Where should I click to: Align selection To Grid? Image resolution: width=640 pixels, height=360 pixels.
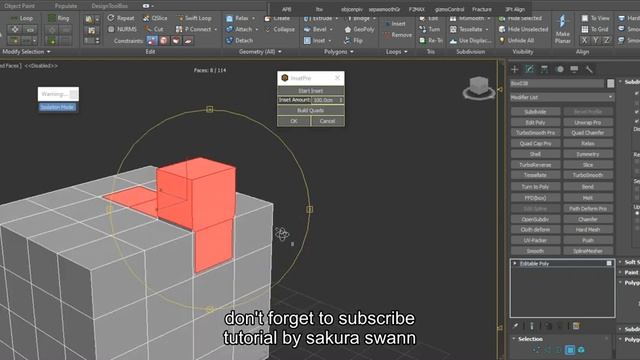595,29
